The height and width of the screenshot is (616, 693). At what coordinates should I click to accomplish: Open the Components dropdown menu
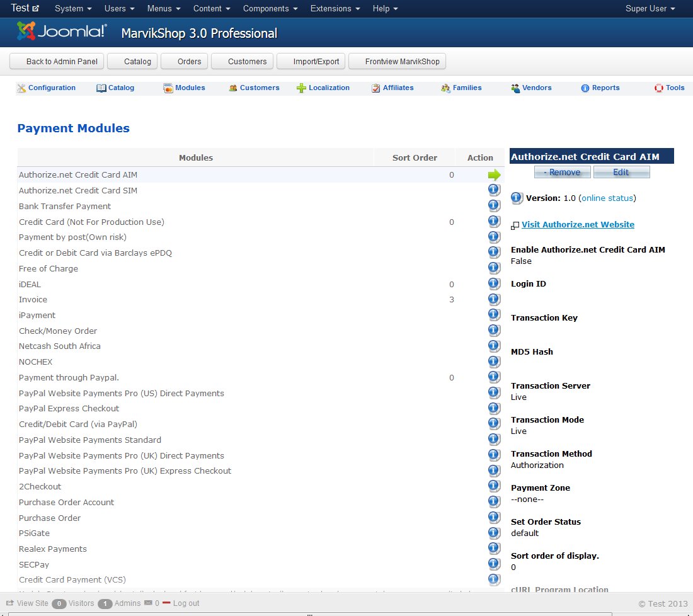[x=270, y=8]
